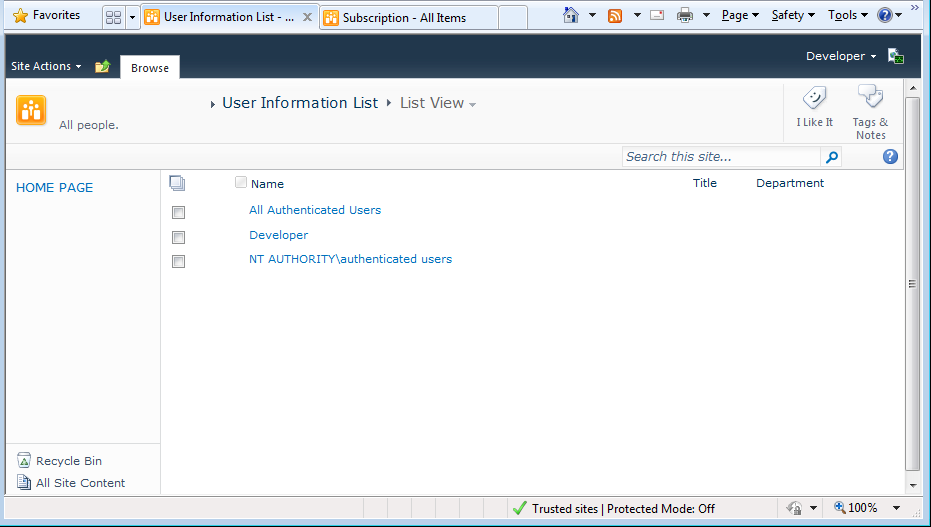Open the Page menu

pyautogui.click(x=740, y=15)
